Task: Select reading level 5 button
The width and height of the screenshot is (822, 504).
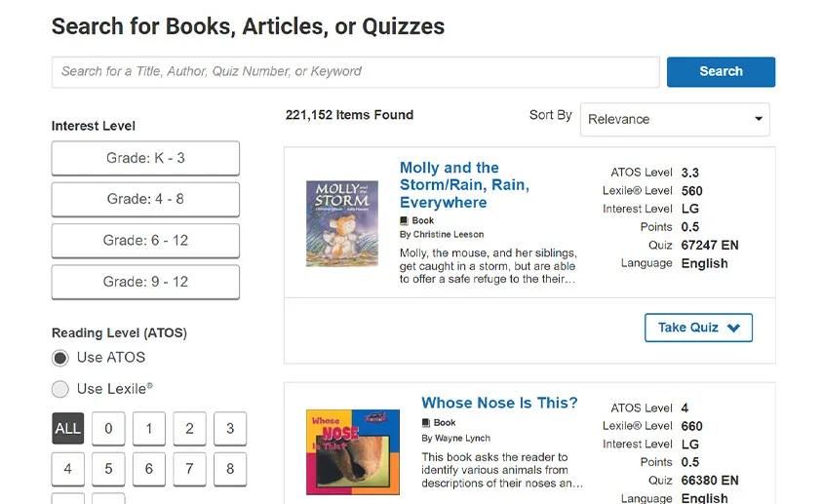Action: point(108,469)
